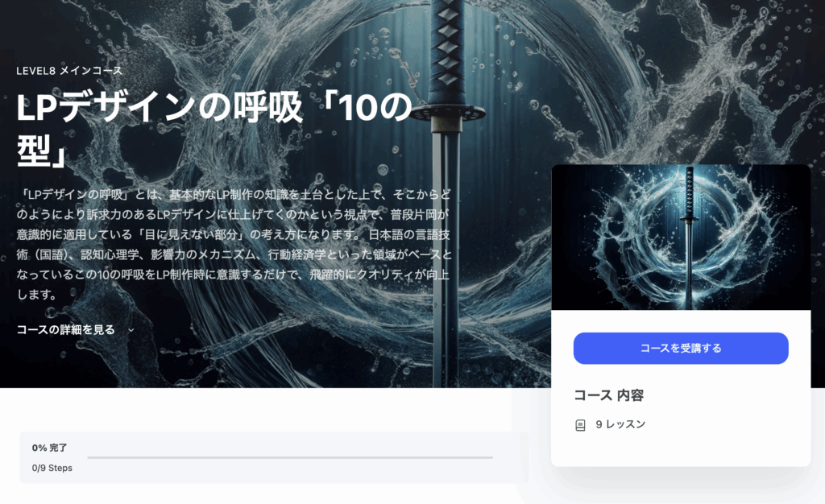
Task: Click the 0/9 Steps counter
Action: 52,468
